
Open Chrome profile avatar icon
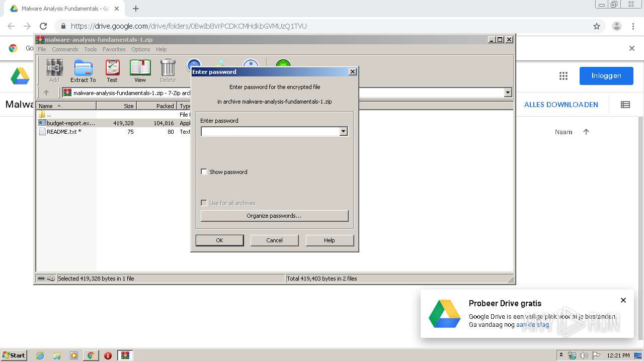tap(617, 26)
